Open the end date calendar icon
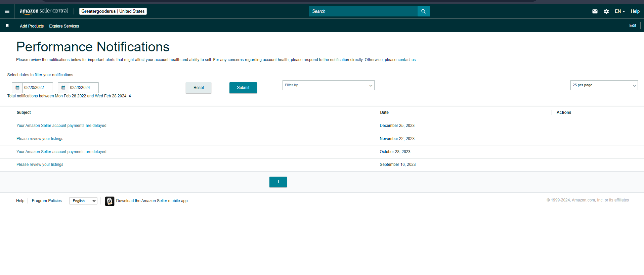Screen dimensions: 644x275 [x=63, y=88]
